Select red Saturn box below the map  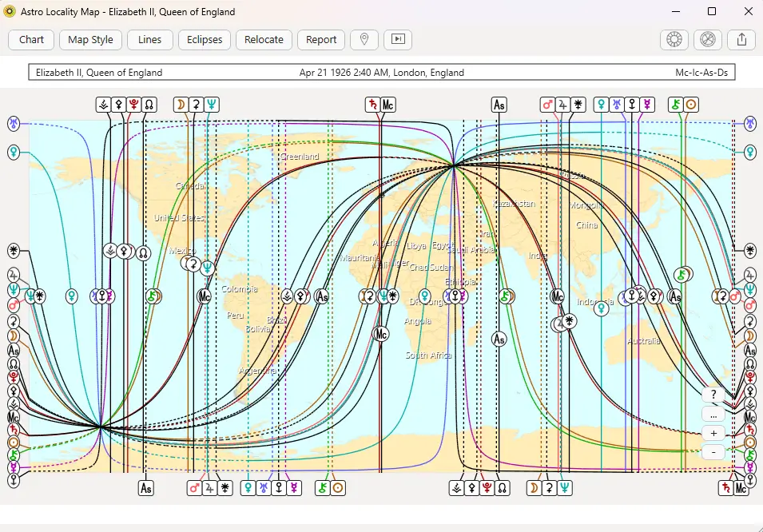tap(726, 488)
